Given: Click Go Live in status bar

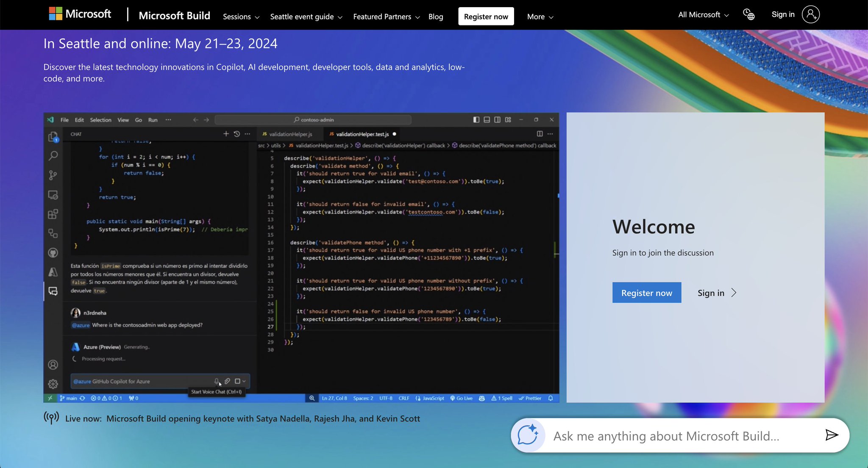Looking at the screenshot, I should coord(461,398).
